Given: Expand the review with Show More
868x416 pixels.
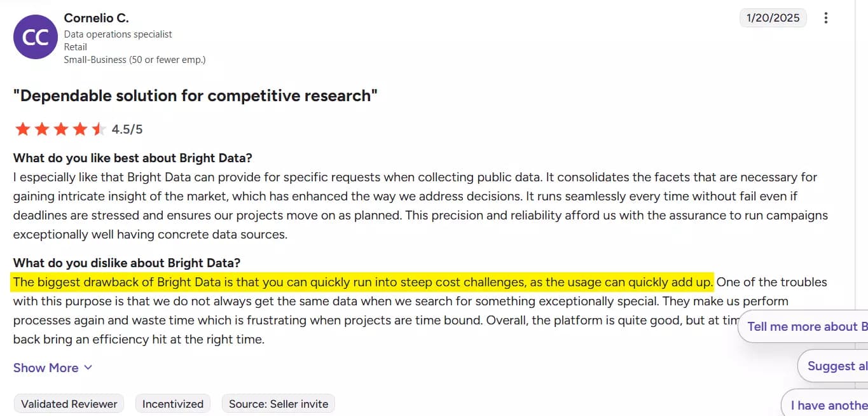Looking at the screenshot, I should point(45,368).
